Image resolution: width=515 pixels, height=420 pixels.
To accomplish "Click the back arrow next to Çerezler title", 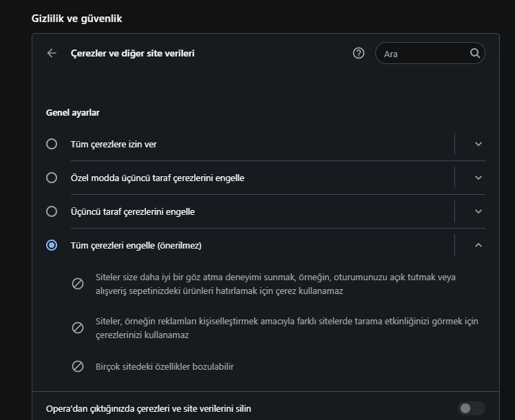I will (x=52, y=53).
